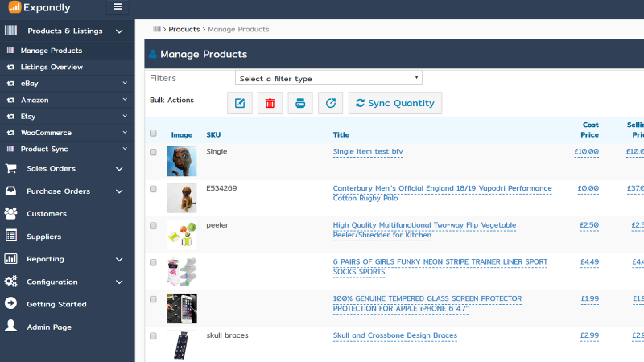The image size is (644, 362).
Task: Select checkbox for SKU E534269
Action: coord(153,189)
